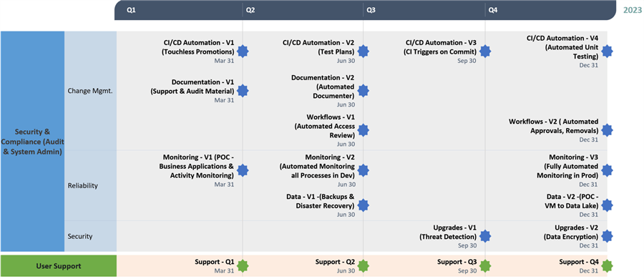Click the Monitoring V3 Fully Automated milestone text
644x279 pixels.
567,166
